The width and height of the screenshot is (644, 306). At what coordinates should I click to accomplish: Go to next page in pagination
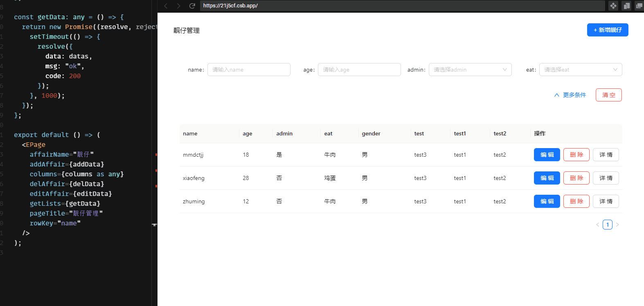(617, 225)
